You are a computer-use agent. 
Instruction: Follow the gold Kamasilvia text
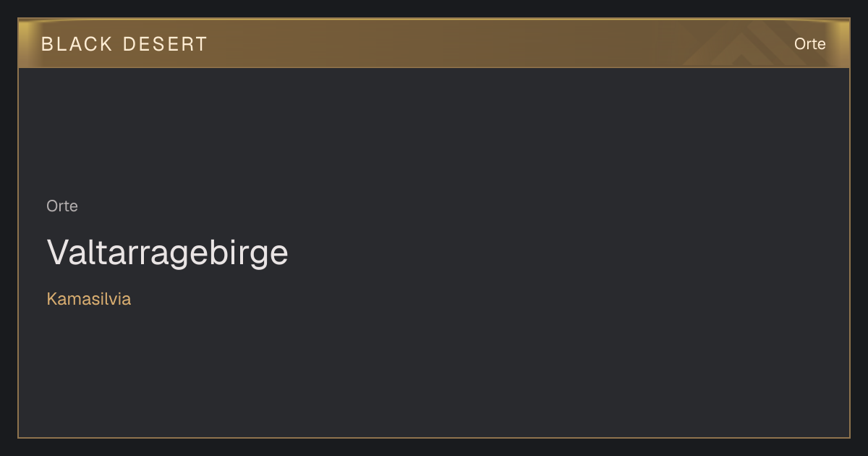(89, 299)
